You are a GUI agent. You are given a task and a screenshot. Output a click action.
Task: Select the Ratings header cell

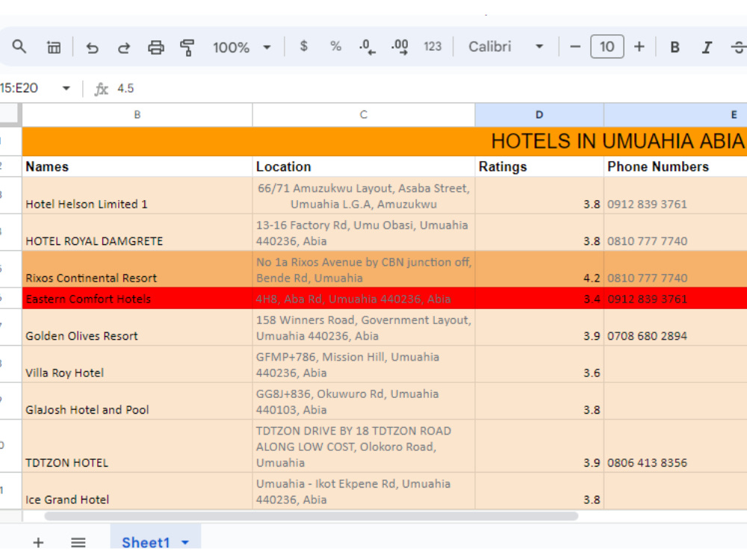point(539,167)
